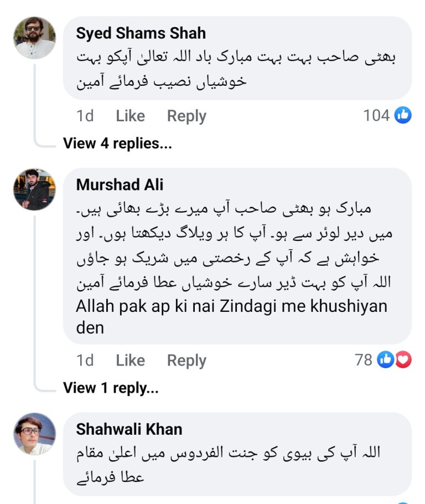
Task: Reply to Murshad Ali's comment
Action: [186, 360]
